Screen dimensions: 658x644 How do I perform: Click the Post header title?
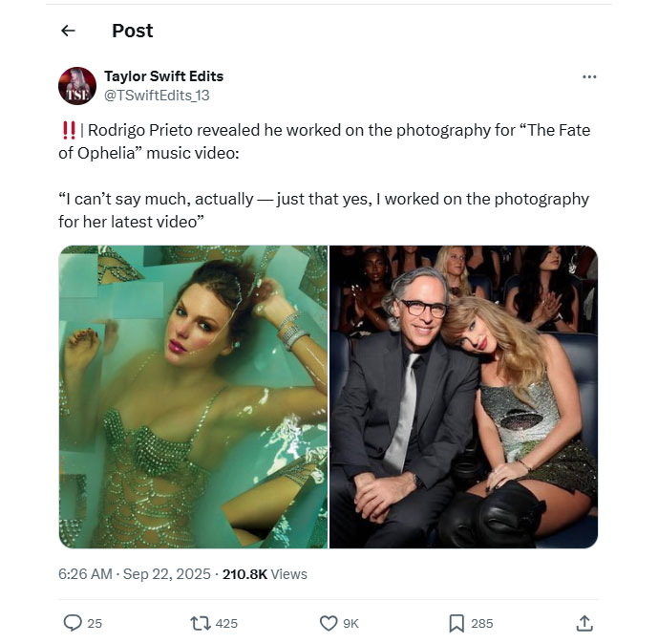pyautogui.click(x=133, y=31)
